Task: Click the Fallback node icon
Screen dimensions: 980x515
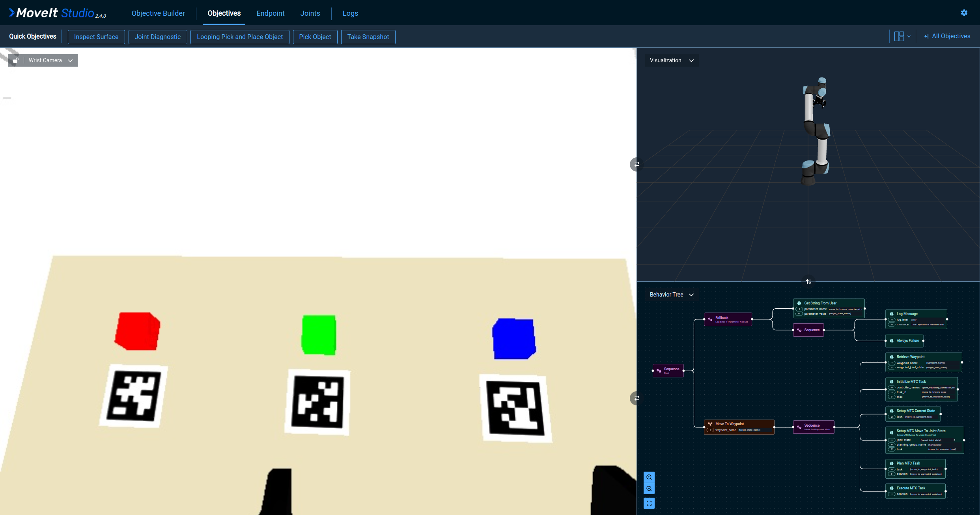Action: tap(710, 319)
